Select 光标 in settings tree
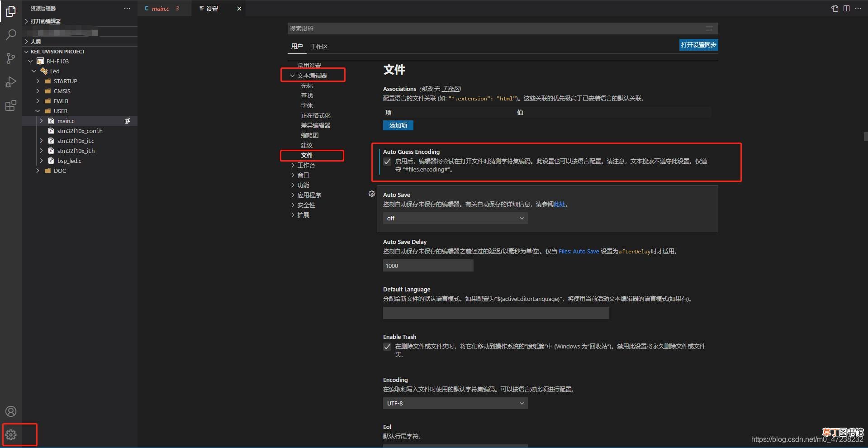The width and height of the screenshot is (868, 448). 307,86
